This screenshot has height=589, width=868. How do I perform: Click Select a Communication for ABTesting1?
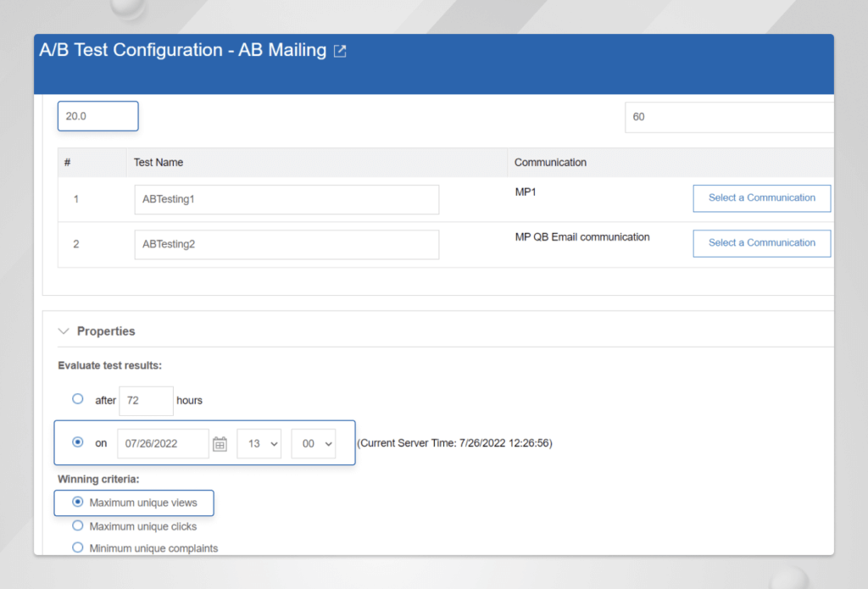(x=761, y=198)
